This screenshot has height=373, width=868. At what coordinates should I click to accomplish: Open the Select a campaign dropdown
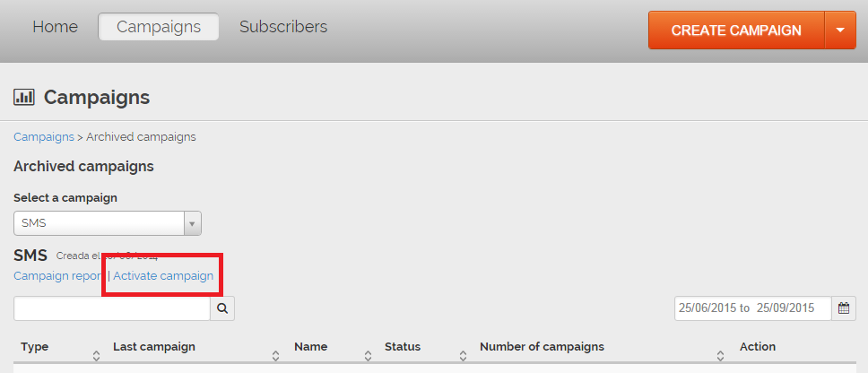coord(108,223)
